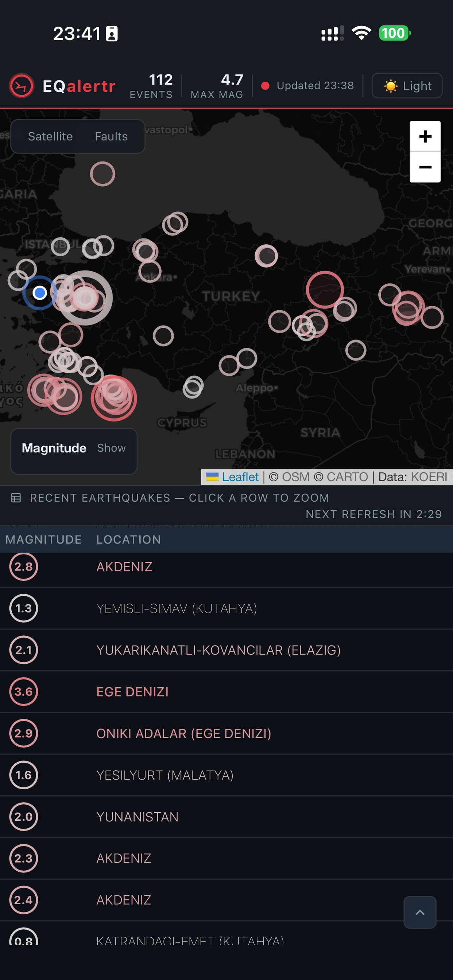453x980 pixels.
Task: Select the 2.4 AKDENIZ row
Action: 226,900
